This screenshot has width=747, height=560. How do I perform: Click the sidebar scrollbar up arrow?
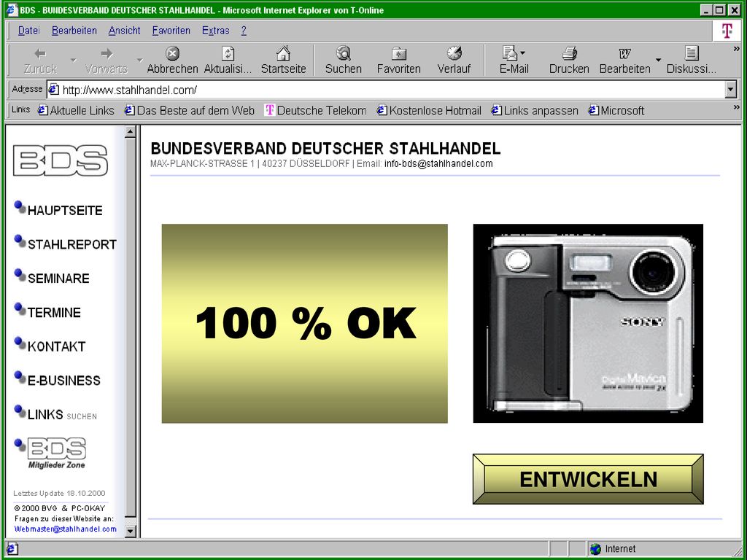coord(130,132)
